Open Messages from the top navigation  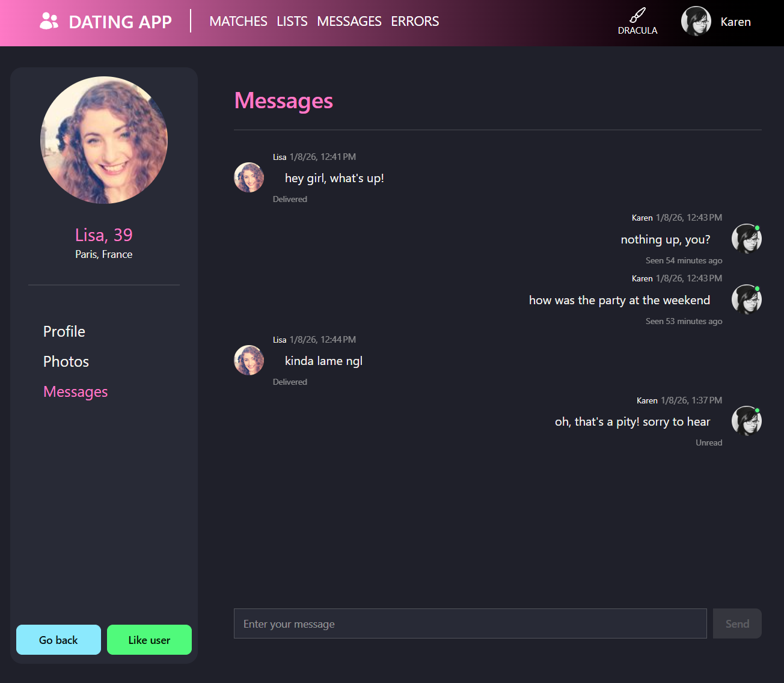(x=349, y=22)
